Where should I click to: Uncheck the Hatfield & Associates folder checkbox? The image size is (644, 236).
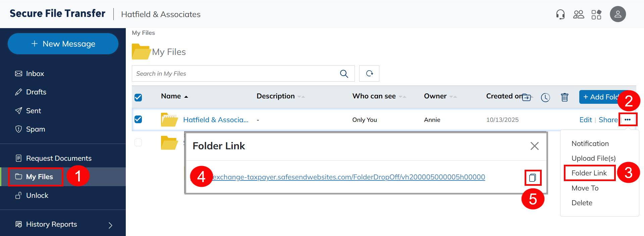coord(138,120)
